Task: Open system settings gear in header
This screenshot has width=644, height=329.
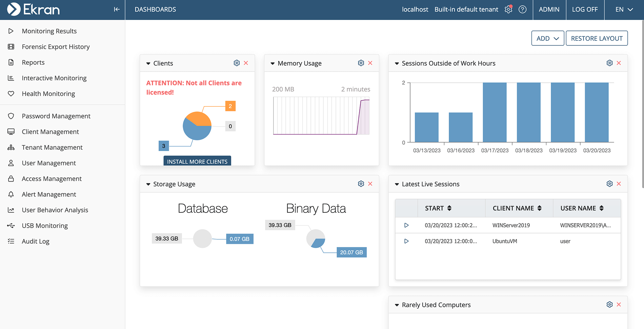Action: pyautogui.click(x=508, y=9)
